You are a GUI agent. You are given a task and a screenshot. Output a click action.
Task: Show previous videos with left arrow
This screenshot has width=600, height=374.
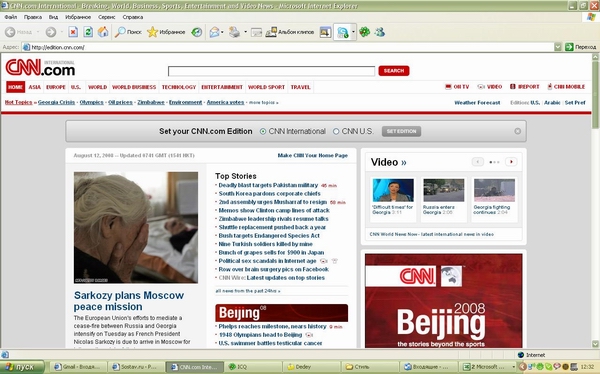click(x=478, y=162)
